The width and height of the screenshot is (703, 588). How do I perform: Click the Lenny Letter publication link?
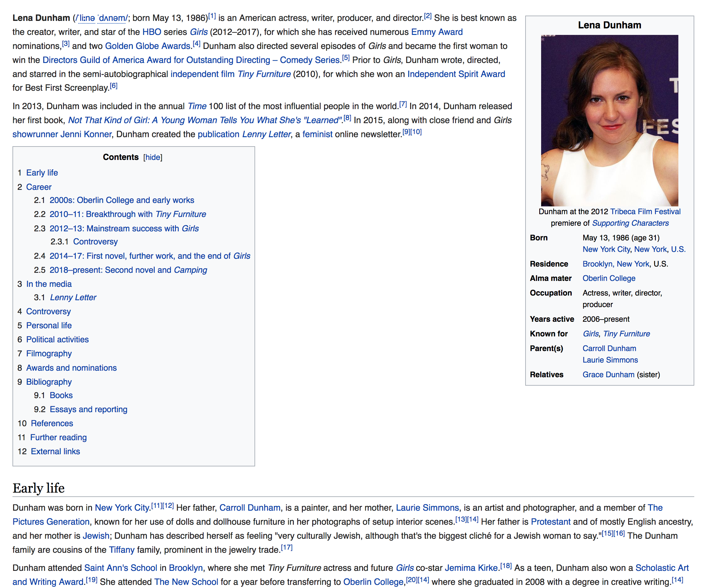click(266, 135)
